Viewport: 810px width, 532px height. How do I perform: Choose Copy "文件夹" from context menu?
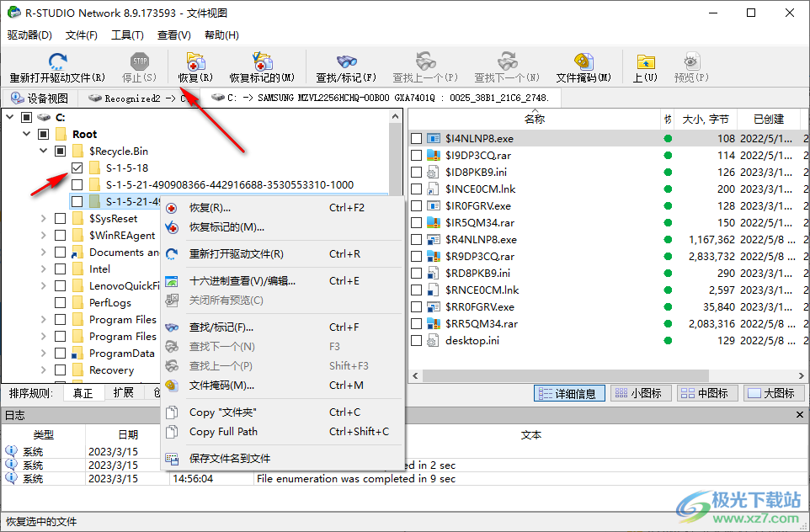(x=282, y=412)
